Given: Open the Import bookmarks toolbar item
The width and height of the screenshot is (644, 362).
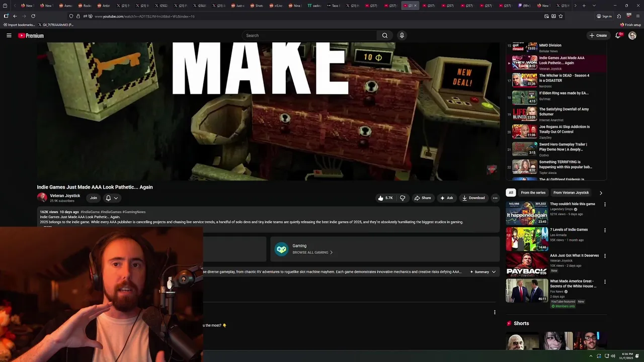Looking at the screenshot, I should (x=19, y=25).
